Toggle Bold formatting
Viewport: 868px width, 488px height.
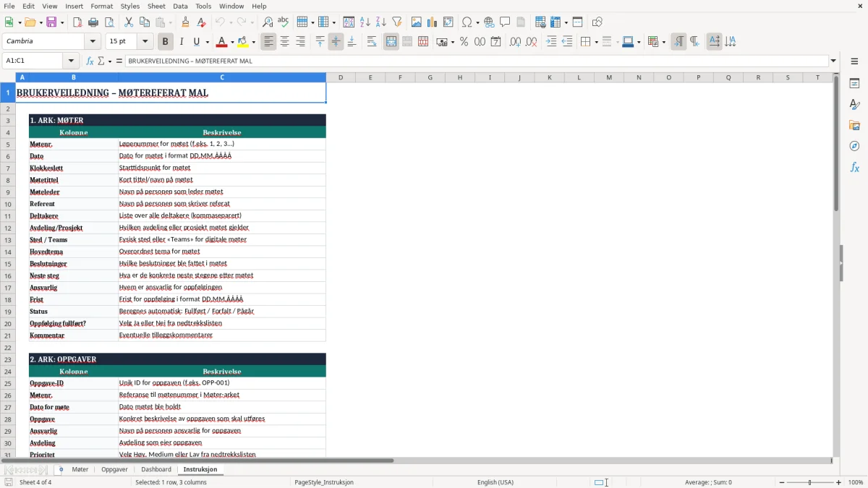(165, 42)
